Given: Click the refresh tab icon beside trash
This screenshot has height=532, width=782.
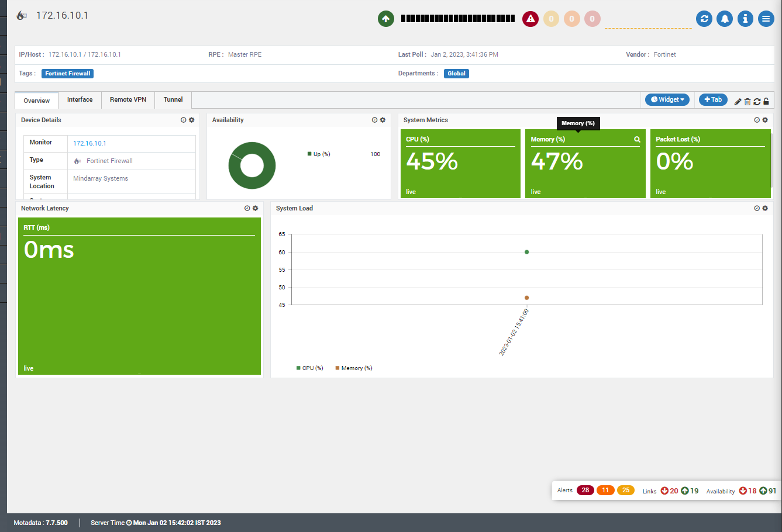Looking at the screenshot, I should point(757,102).
